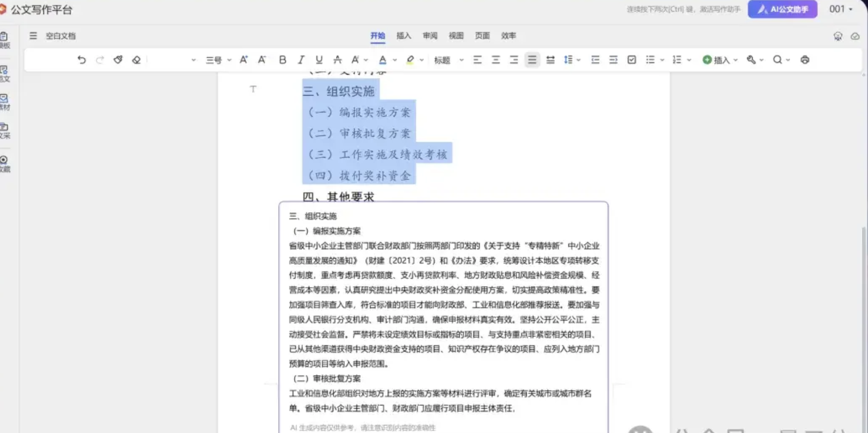Select the format painter icon
This screenshot has height=433, width=868.
[x=118, y=60]
